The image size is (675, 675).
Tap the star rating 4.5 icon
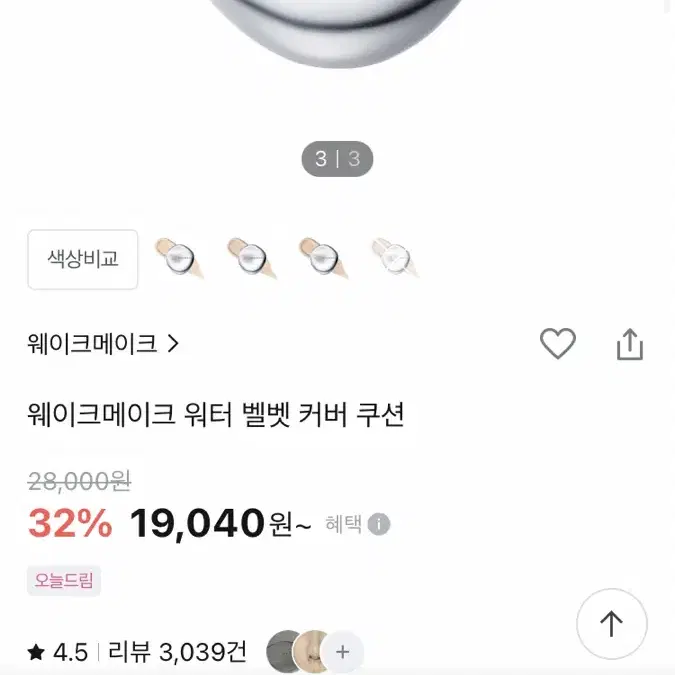(36, 652)
